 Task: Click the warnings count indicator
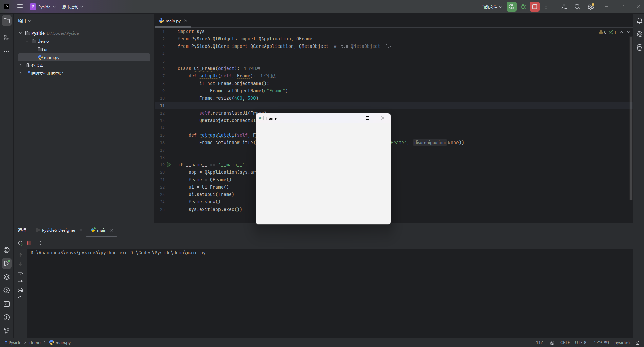pos(603,32)
